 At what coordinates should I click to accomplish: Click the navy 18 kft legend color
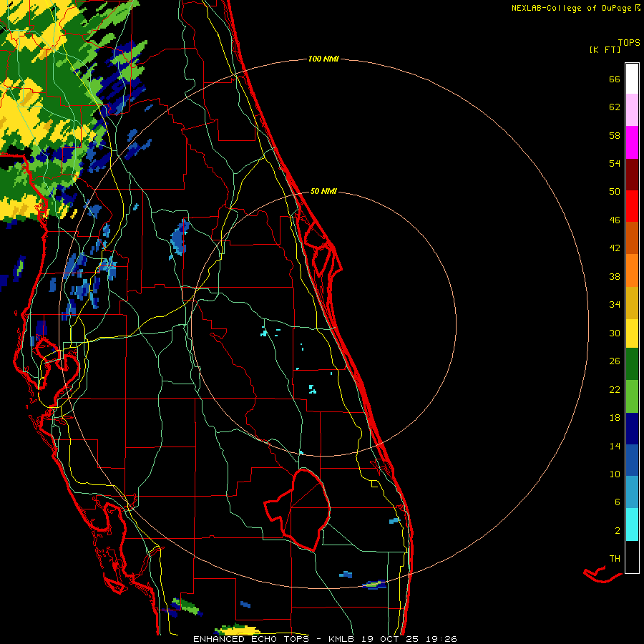(x=632, y=429)
